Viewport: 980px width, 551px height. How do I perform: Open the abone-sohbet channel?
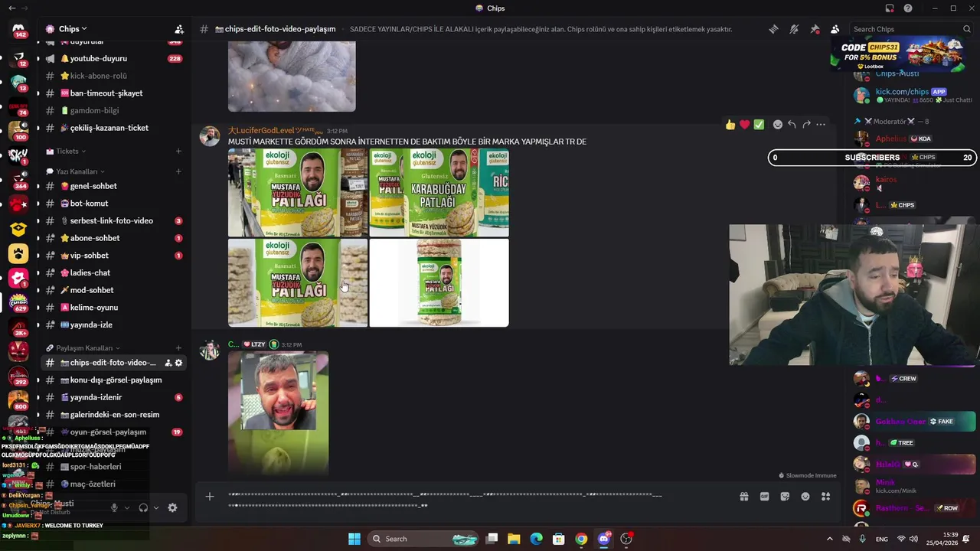[x=113, y=238]
